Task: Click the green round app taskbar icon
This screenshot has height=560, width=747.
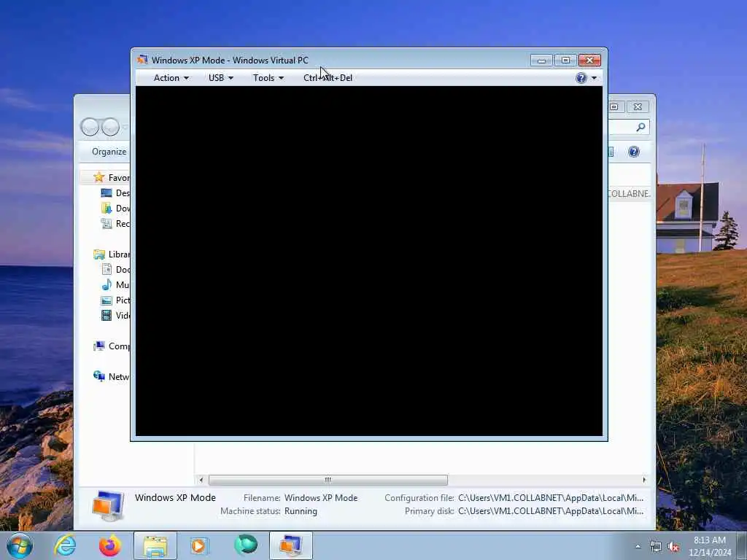Action: (x=246, y=545)
